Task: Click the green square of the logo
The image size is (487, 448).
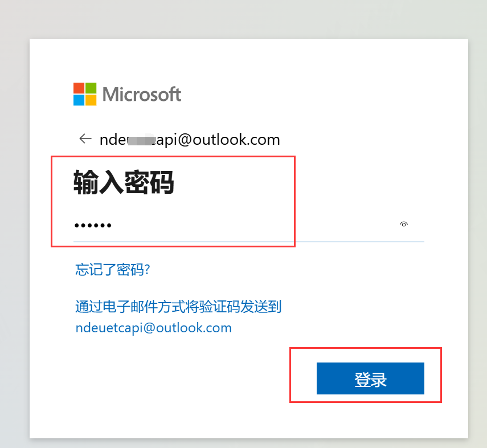Action: [x=91, y=88]
